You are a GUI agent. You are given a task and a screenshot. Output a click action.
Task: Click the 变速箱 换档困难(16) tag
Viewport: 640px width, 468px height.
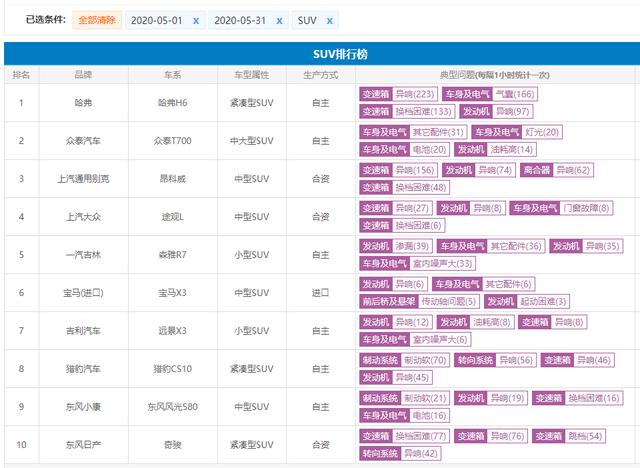(x=578, y=398)
